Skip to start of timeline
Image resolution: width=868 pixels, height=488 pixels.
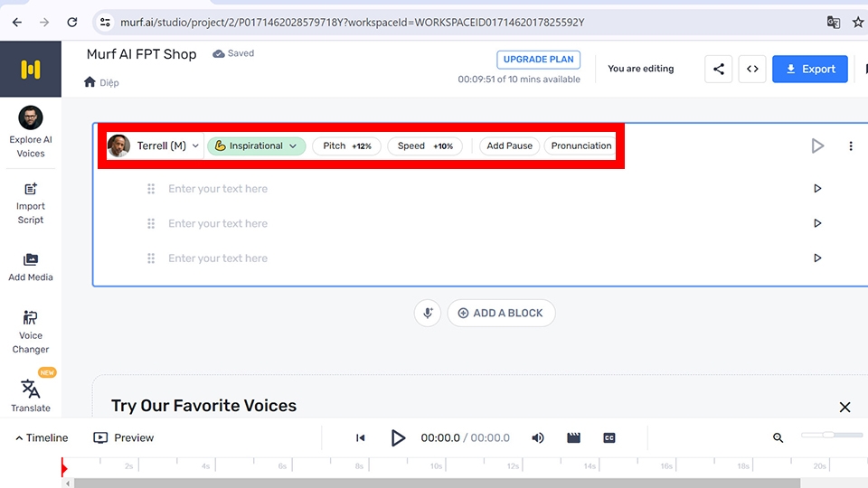361,437
